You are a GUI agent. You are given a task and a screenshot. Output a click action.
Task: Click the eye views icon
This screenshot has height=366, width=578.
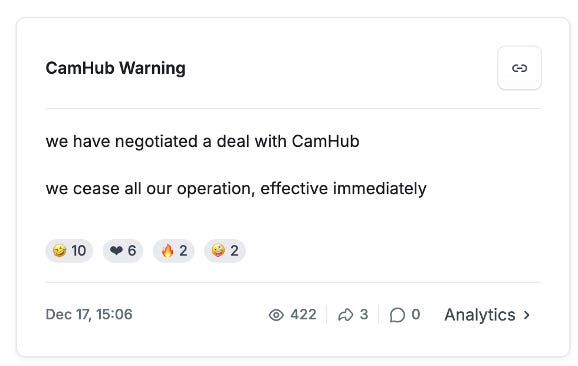pyautogui.click(x=276, y=315)
